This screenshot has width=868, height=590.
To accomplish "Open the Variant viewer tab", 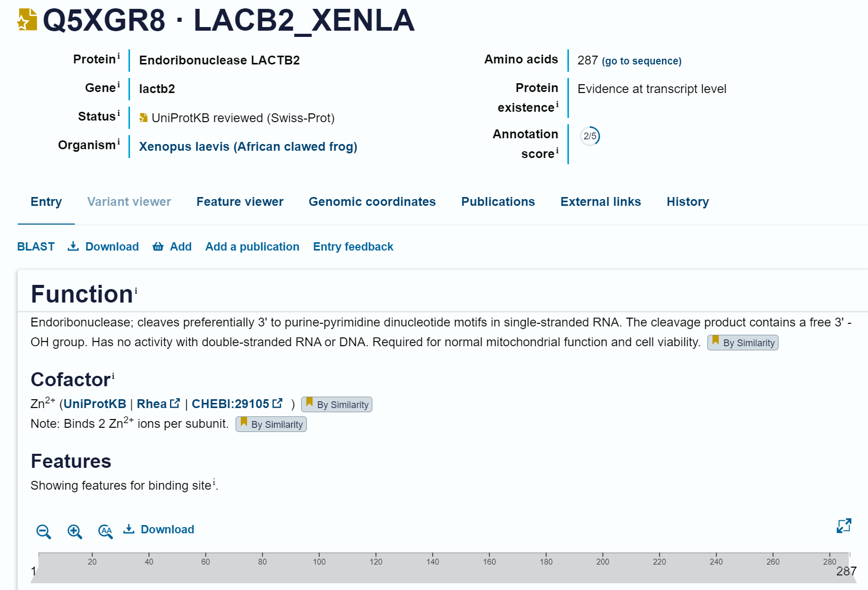I will pos(129,202).
